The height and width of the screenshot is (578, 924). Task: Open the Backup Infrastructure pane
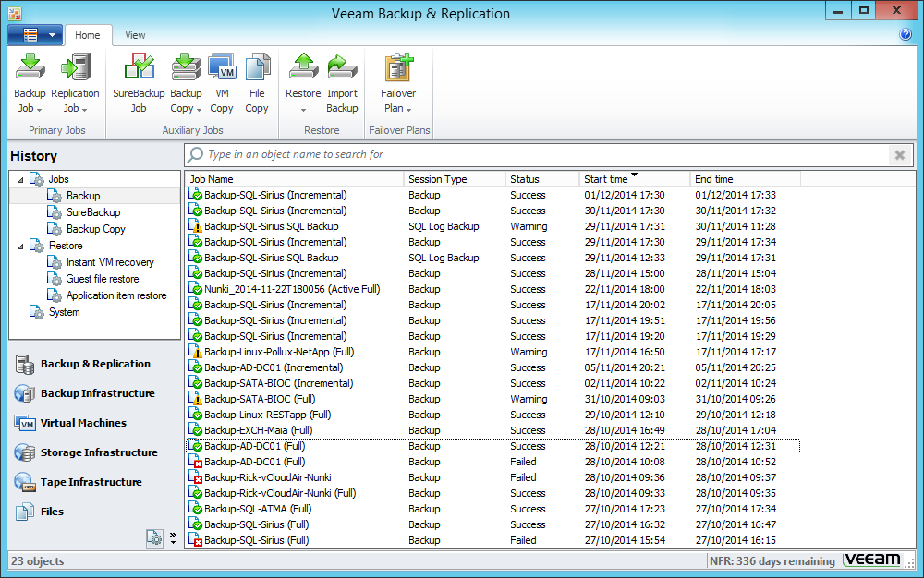97,393
